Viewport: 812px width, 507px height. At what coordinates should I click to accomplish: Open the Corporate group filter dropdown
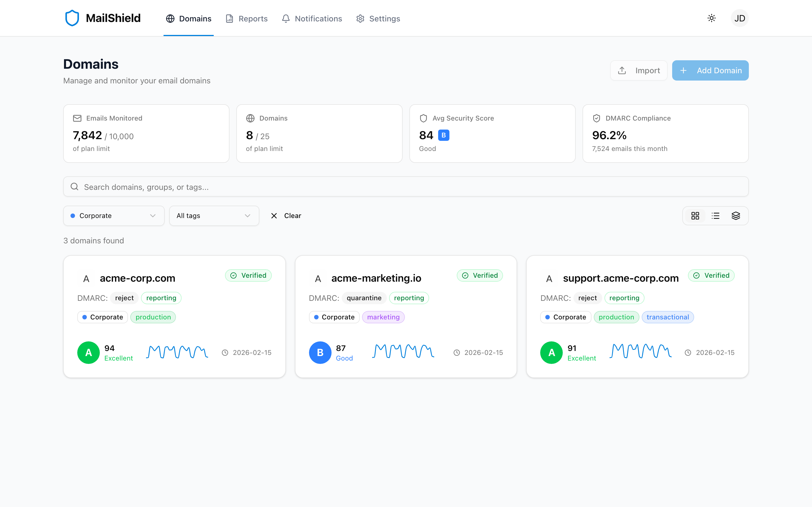pos(113,215)
